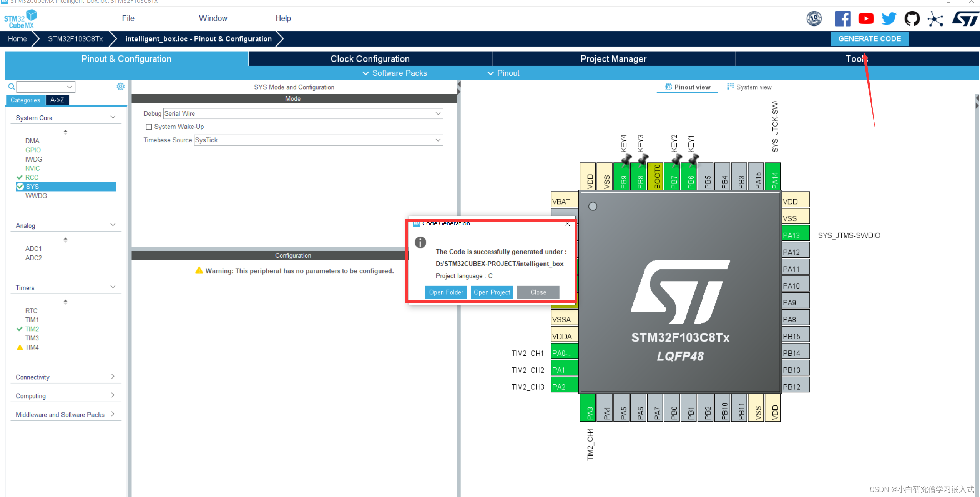
Task: Click the ST community network icon
Action: pyautogui.click(x=935, y=18)
